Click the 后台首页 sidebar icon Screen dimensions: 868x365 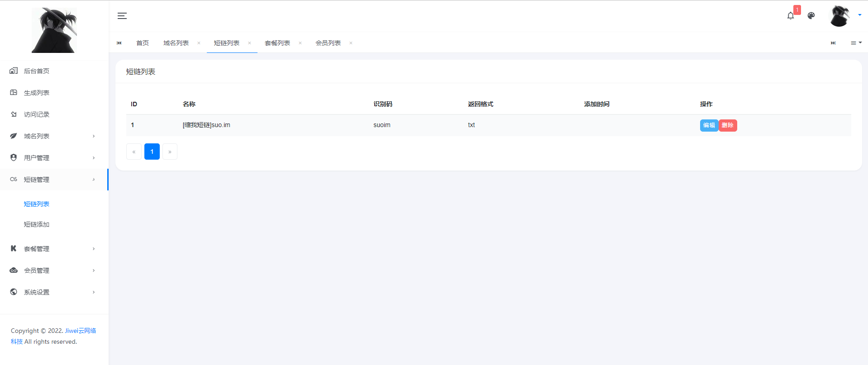coord(14,71)
